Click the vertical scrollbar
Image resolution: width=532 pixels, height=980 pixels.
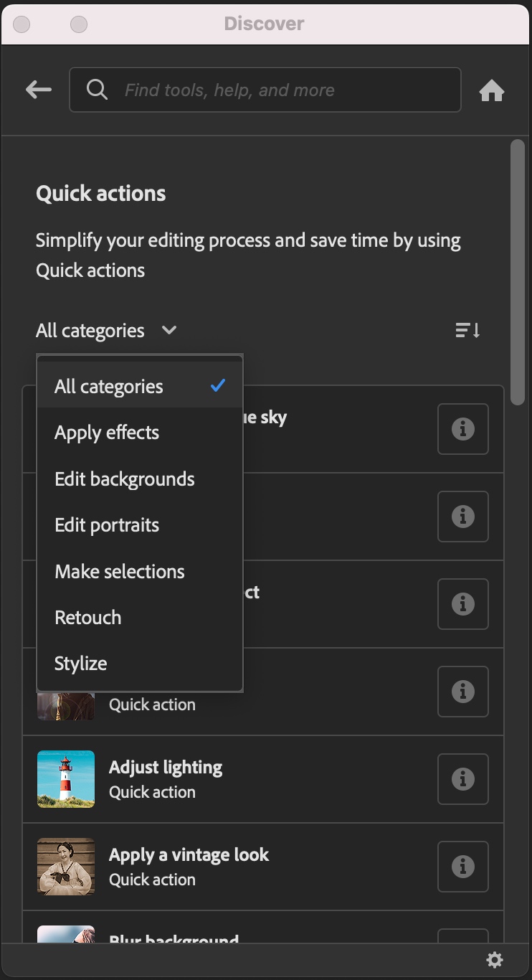click(518, 273)
